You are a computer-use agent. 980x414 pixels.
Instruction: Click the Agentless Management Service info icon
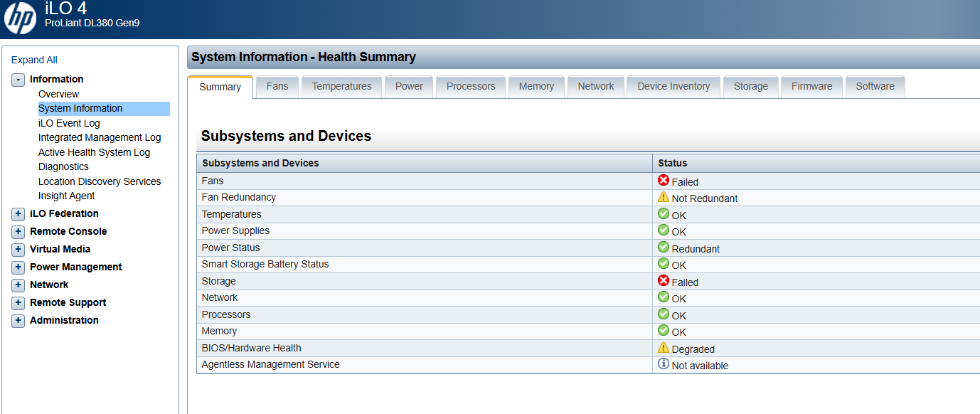click(x=664, y=364)
